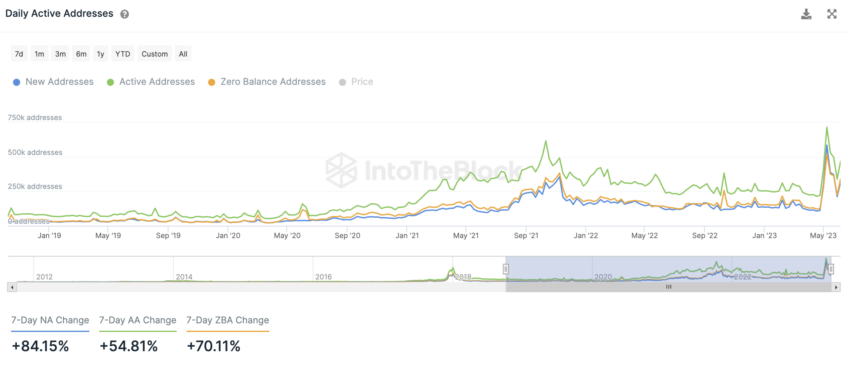Toggle the Zero Balance Addresses series
850x368 pixels.
266,82
